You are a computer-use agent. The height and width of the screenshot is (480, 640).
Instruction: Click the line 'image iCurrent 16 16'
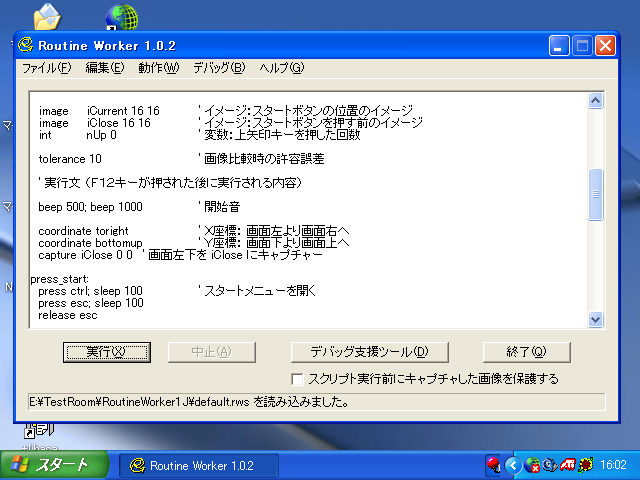tap(99, 111)
